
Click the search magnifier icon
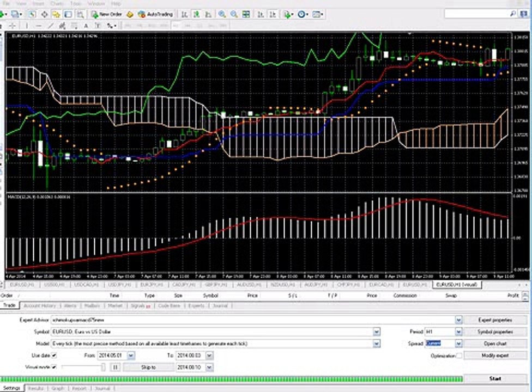coord(513,14)
